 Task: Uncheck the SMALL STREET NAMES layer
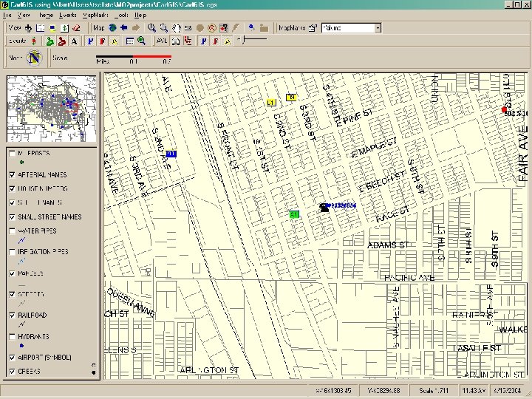point(13,216)
